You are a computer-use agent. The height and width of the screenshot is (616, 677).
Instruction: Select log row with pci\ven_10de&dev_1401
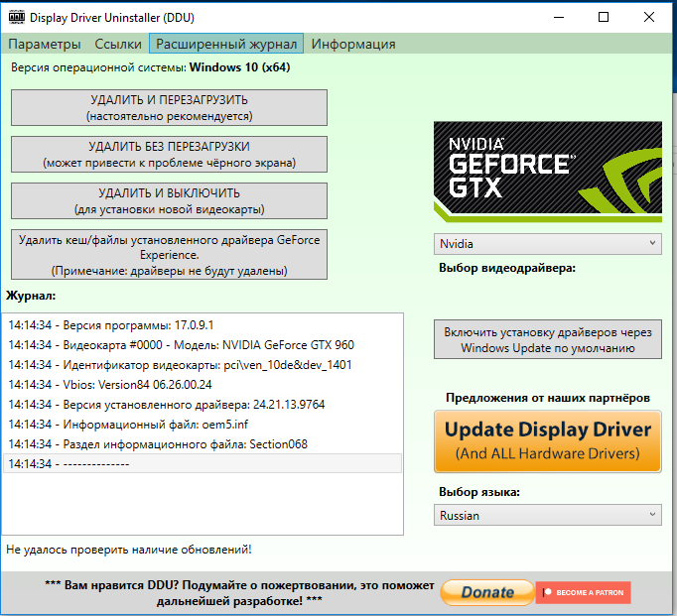203,364
